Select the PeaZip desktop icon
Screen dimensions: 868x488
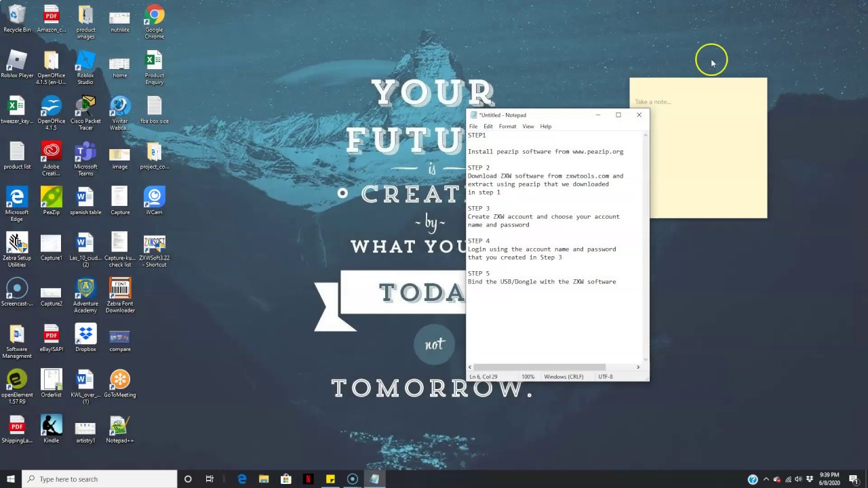(x=51, y=201)
